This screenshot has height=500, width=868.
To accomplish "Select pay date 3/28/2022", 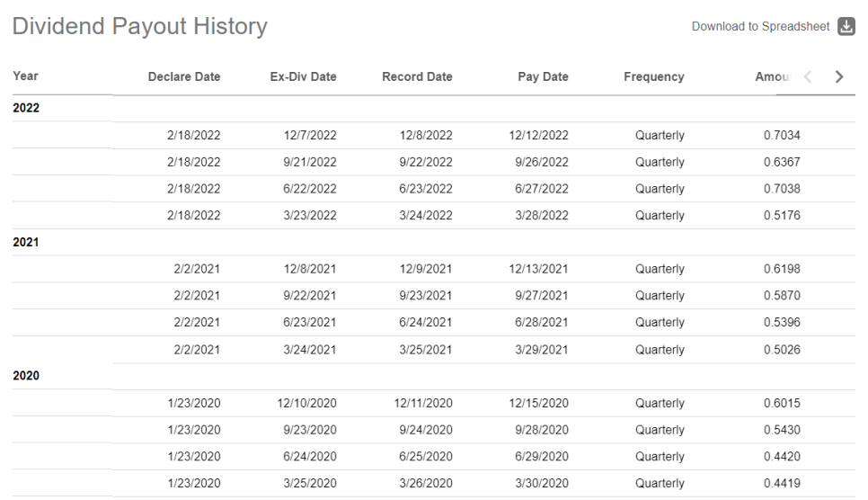I will tap(542, 215).
